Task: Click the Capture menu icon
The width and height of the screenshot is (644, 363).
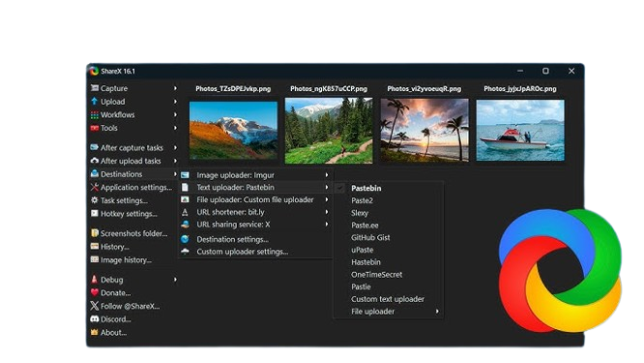Action: point(95,88)
